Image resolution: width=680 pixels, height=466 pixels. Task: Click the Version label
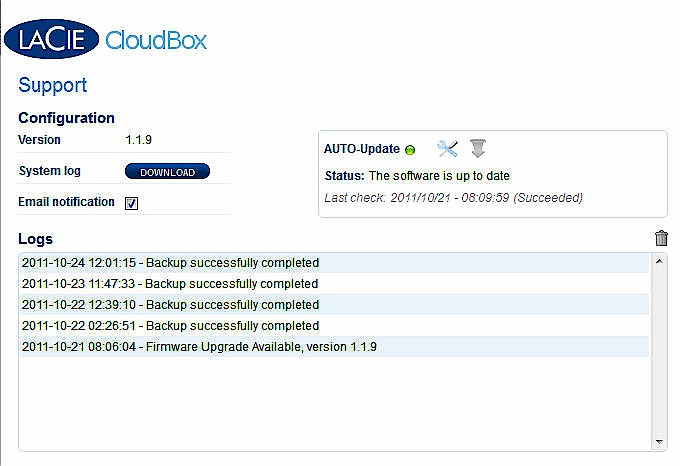(x=39, y=140)
